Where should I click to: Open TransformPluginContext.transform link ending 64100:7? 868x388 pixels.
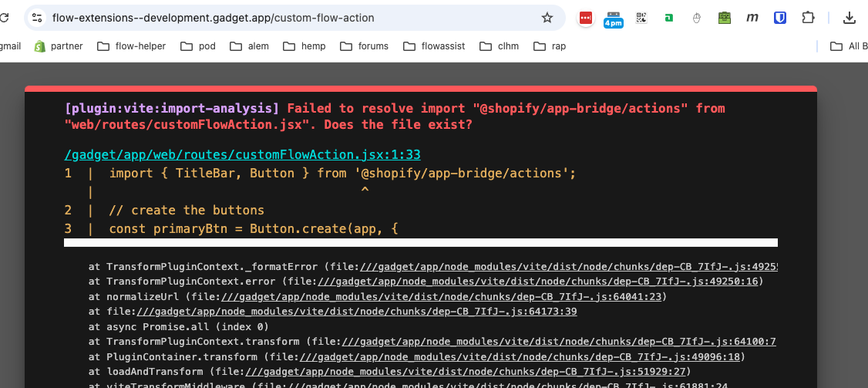[x=559, y=342]
